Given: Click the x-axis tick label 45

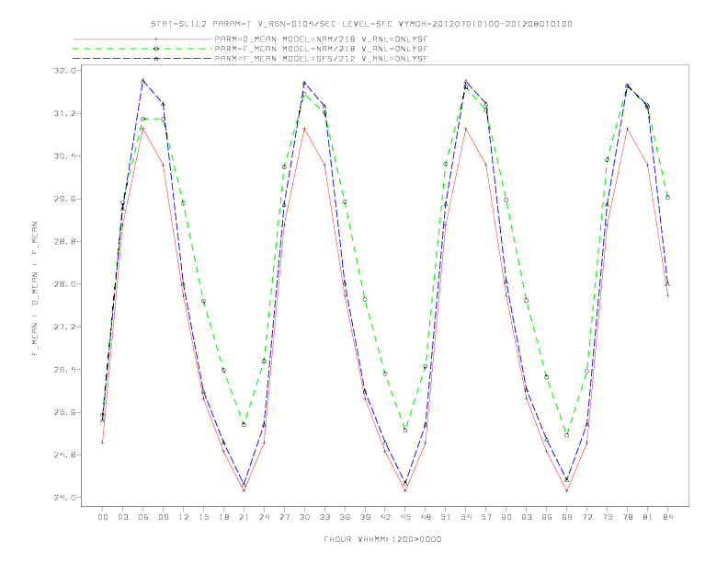Looking at the screenshot, I should [x=405, y=517].
